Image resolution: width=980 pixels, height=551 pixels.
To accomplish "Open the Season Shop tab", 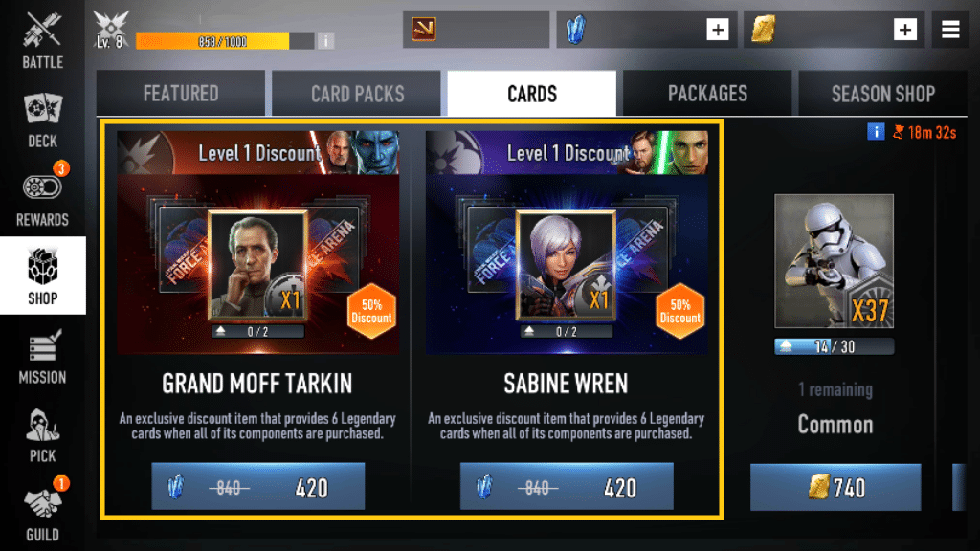I will coord(882,94).
